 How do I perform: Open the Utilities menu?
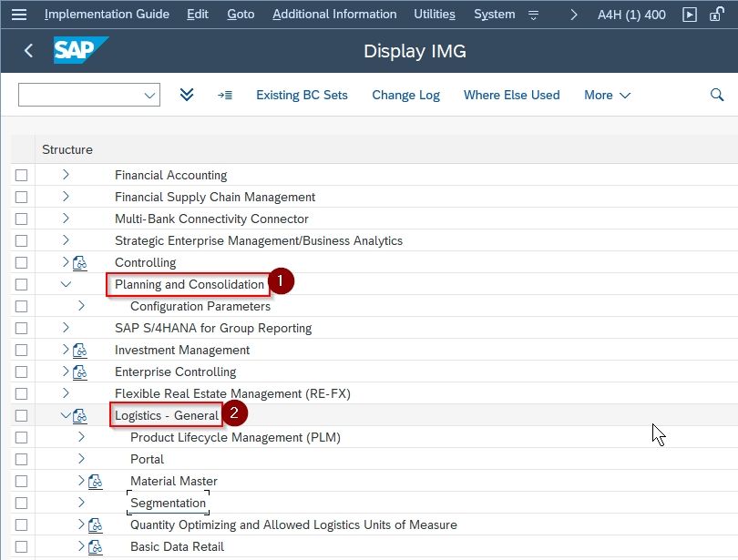click(435, 15)
